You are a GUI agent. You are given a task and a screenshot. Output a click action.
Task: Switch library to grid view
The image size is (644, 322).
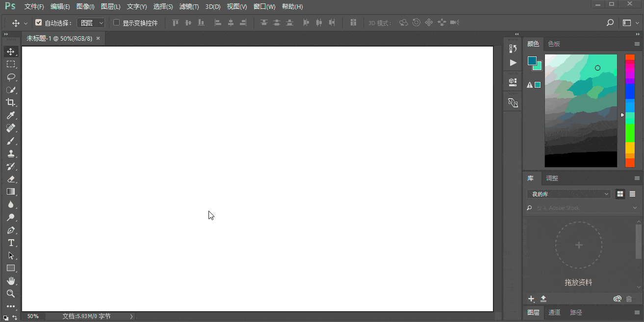[620, 194]
